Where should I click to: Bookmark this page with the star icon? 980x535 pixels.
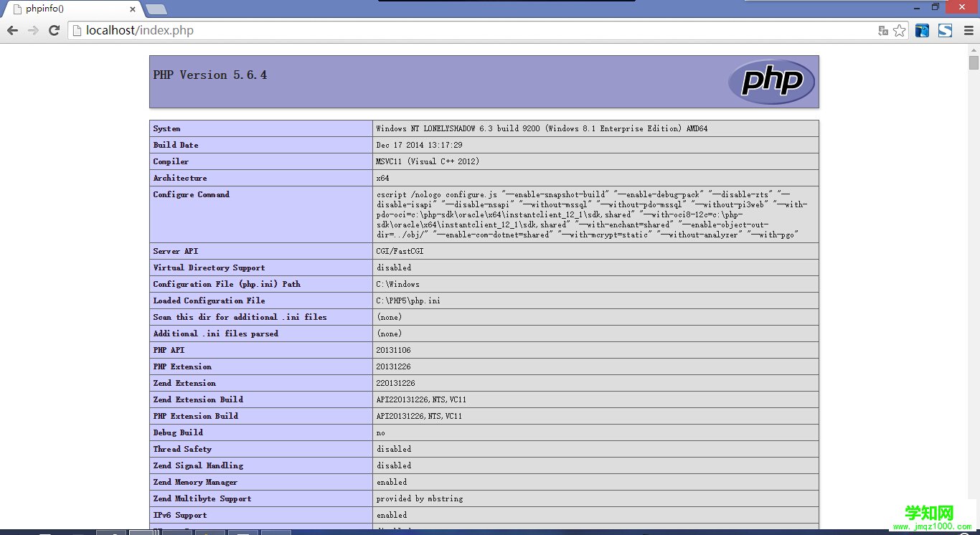point(900,31)
